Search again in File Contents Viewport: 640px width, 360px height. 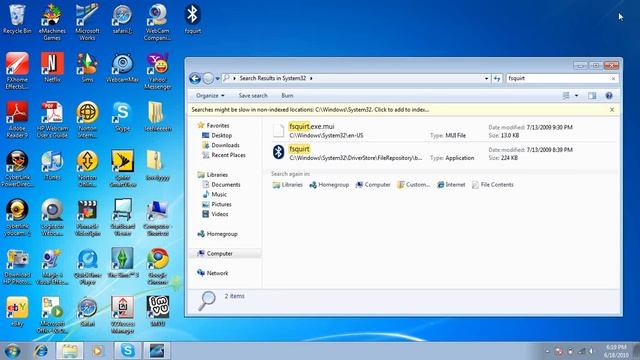pyautogui.click(x=493, y=185)
